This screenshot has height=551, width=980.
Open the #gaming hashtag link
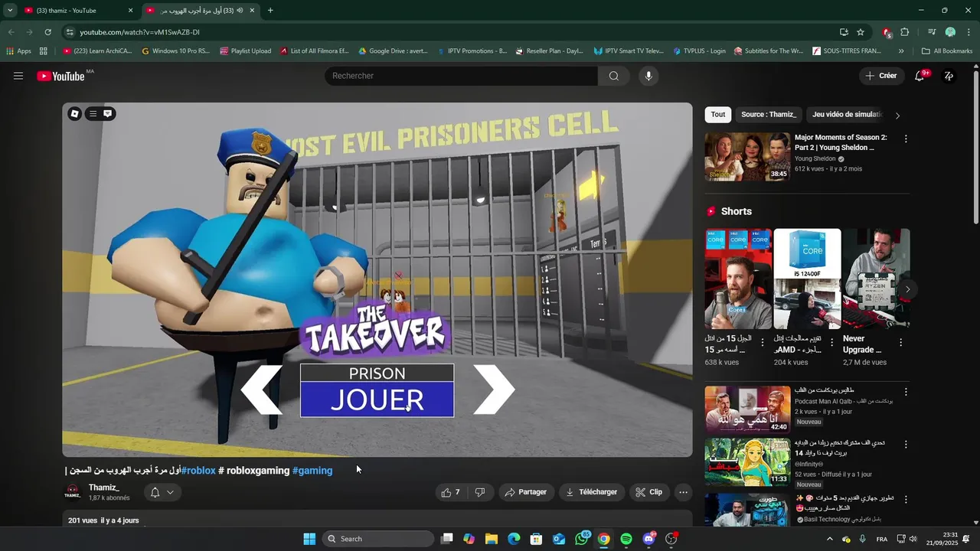(312, 471)
